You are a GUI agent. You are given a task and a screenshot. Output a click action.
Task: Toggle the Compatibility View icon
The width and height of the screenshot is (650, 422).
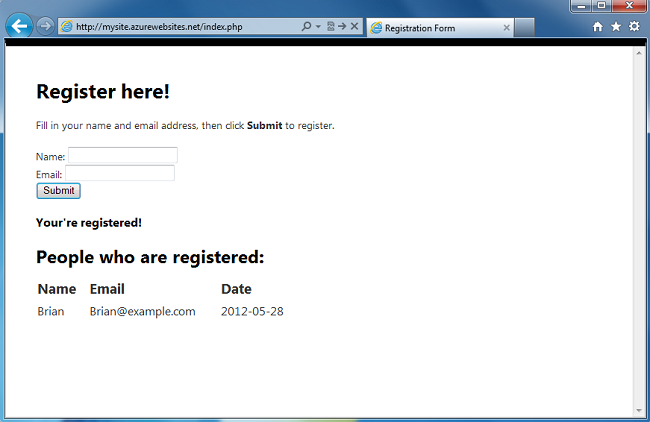pyautogui.click(x=330, y=27)
